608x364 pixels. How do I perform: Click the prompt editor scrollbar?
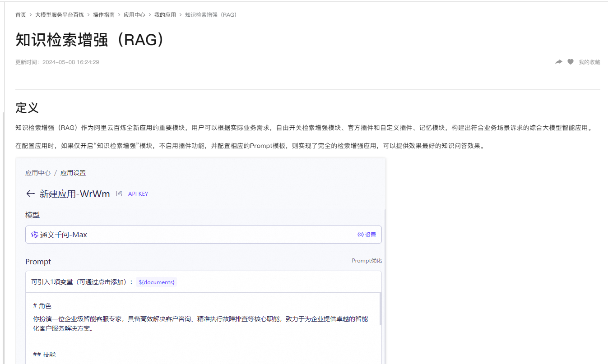[x=380, y=309]
